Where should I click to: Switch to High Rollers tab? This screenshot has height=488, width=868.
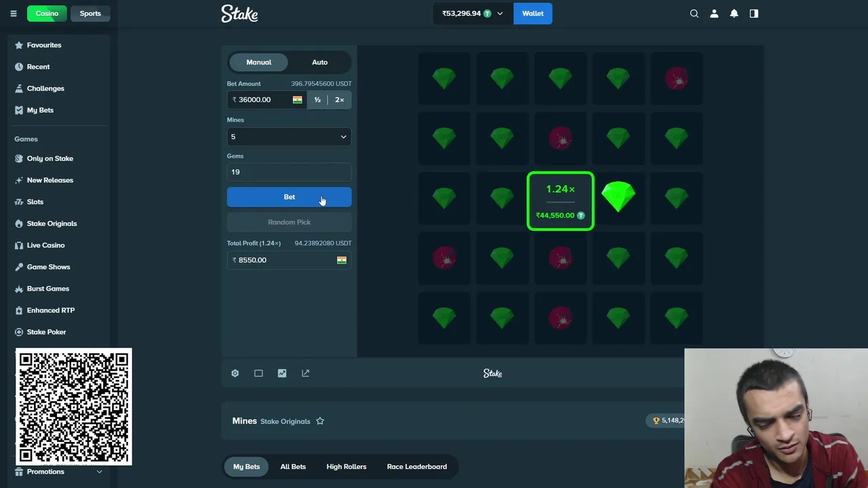pos(347,467)
